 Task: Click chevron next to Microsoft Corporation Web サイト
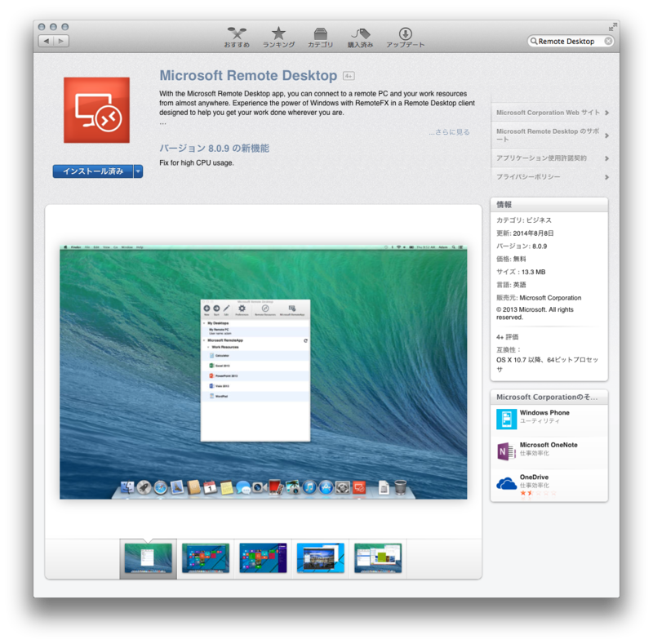pyautogui.click(x=606, y=113)
